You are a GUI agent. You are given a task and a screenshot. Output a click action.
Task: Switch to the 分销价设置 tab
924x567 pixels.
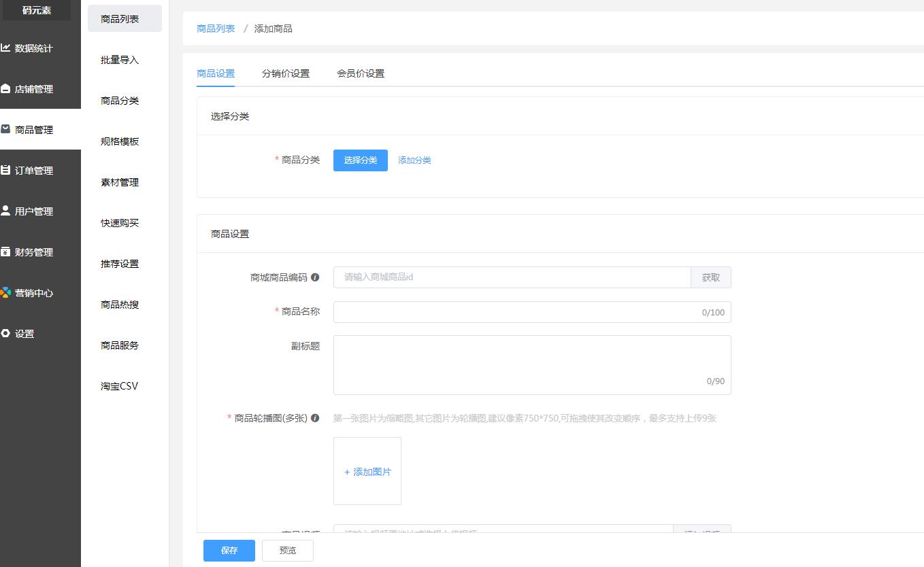pos(286,73)
